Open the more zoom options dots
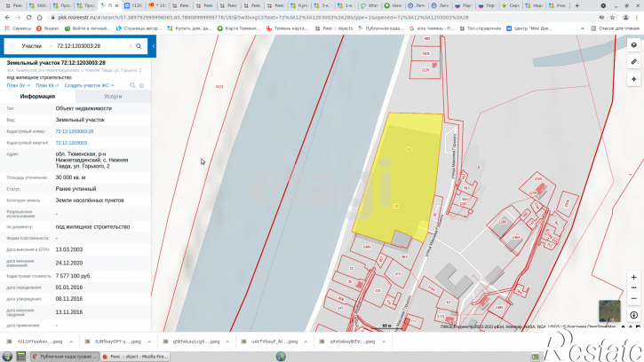Viewport: 644px width, 362px height. tap(633, 287)
